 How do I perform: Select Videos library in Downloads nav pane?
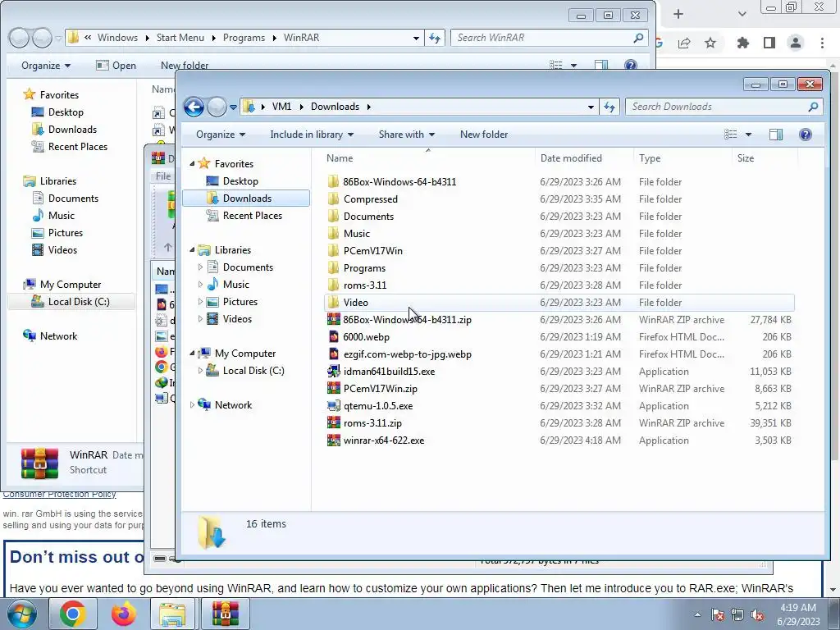click(237, 319)
